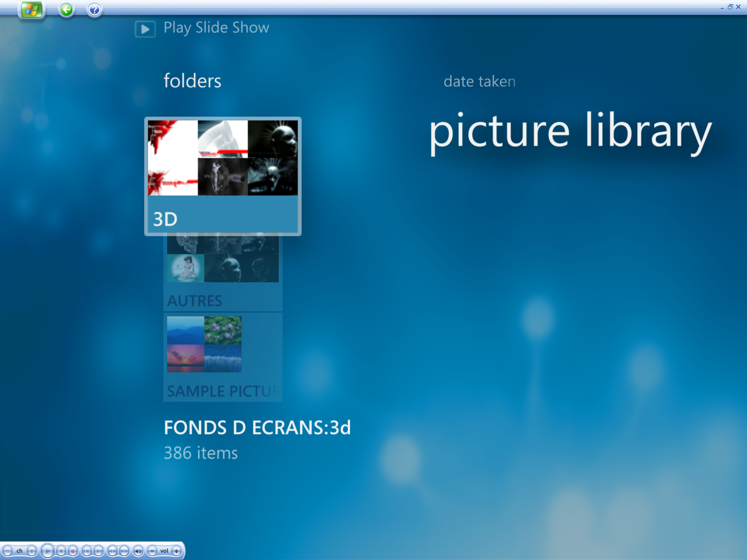This screenshot has height=560, width=747.
Task: Open the SAMPLE PICTURES folder
Action: (x=223, y=357)
